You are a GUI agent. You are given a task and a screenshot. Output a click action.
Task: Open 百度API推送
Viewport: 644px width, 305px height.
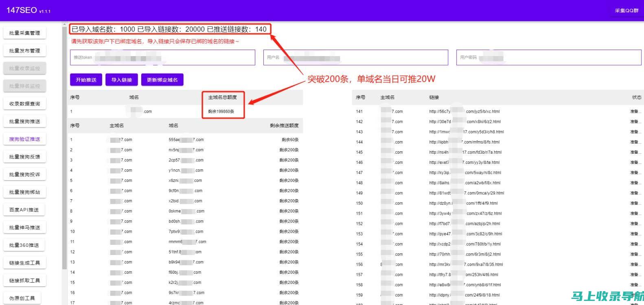tap(24, 210)
